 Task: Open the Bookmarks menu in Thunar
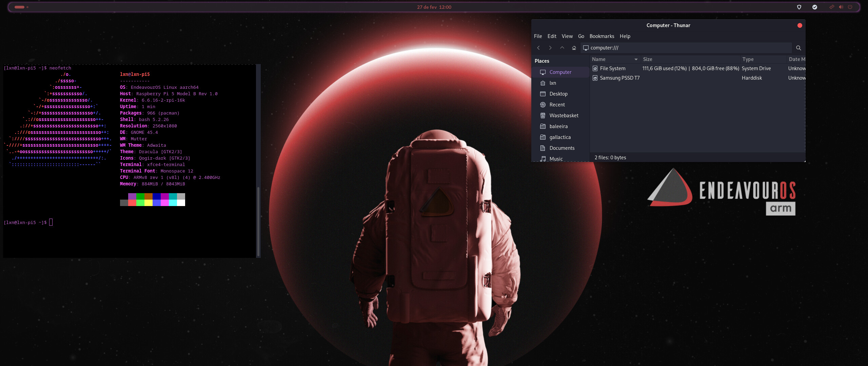pyautogui.click(x=602, y=36)
